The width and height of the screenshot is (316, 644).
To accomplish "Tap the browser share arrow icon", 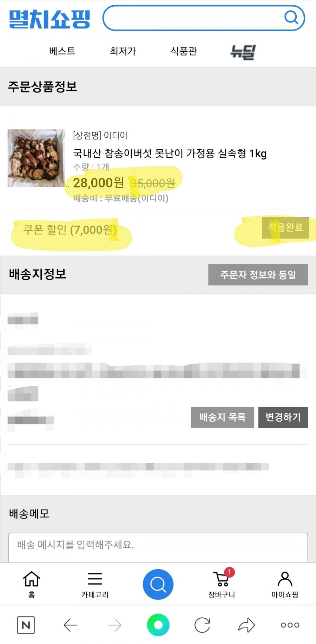I will [x=246, y=625].
